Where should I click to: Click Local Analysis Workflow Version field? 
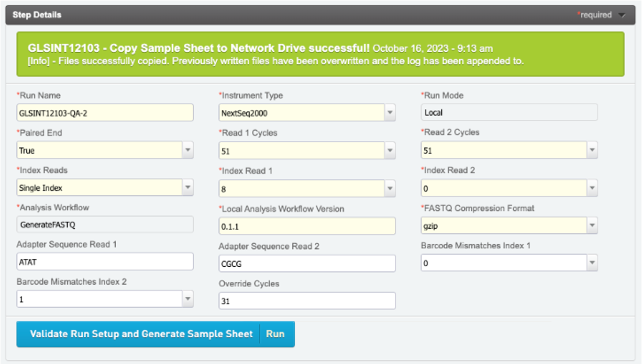pyautogui.click(x=306, y=226)
